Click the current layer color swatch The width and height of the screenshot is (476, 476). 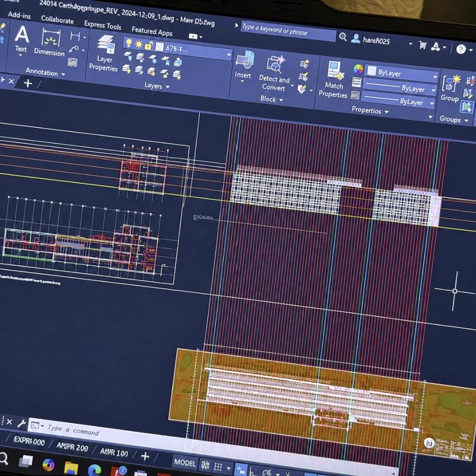(160, 47)
